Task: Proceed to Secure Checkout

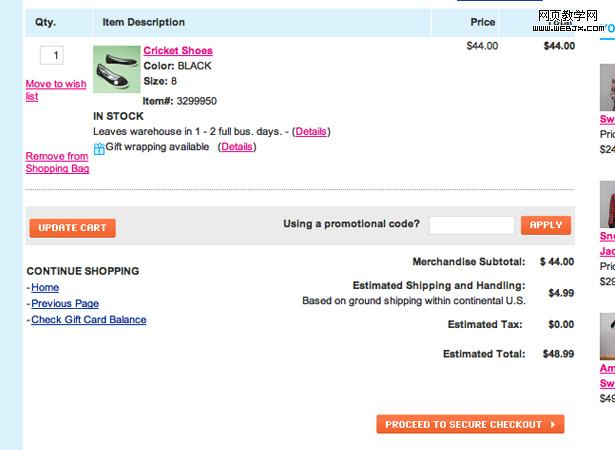Action: pos(470,424)
